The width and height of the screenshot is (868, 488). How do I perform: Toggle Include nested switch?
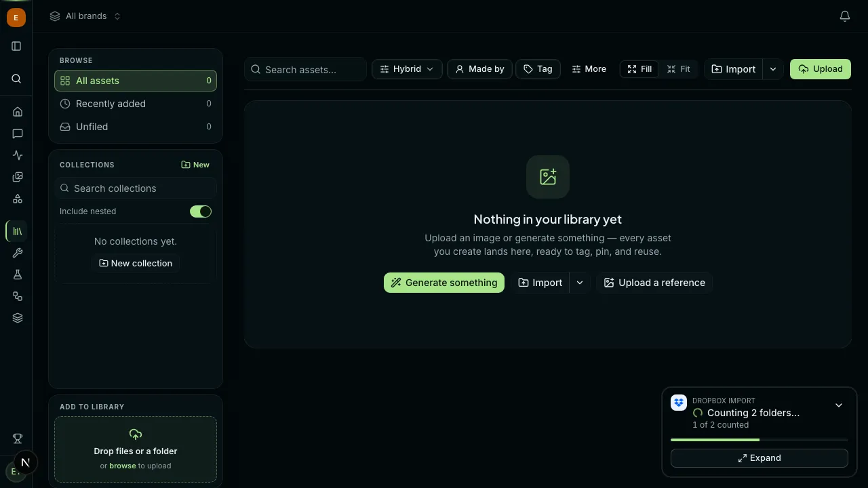tap(201, 211)
